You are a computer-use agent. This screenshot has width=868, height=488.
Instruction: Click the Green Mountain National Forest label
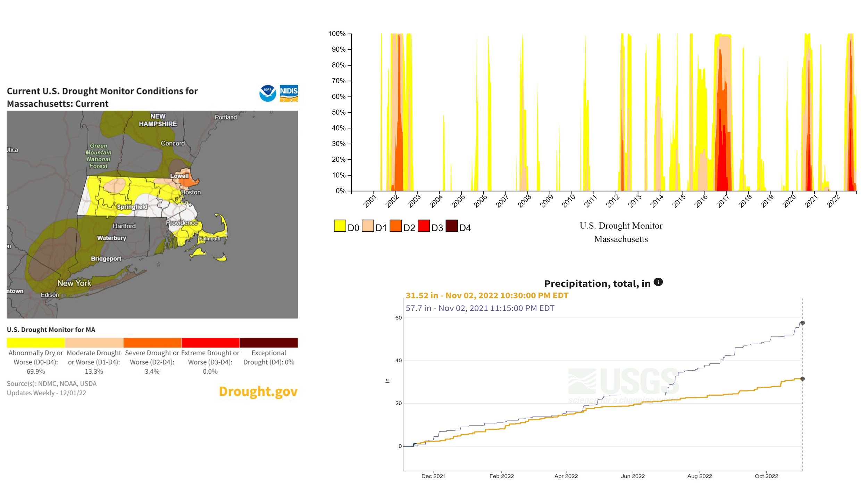(x=99, y=156)
